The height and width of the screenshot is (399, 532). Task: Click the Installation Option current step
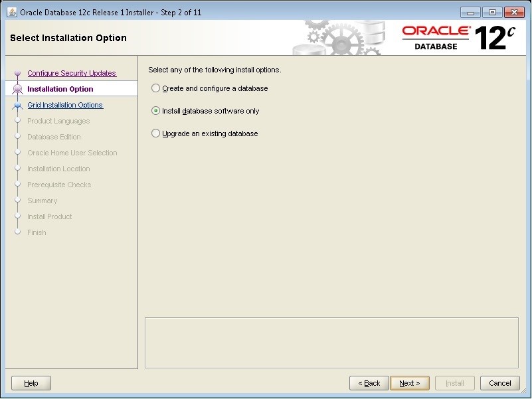[x=60, y=89]
